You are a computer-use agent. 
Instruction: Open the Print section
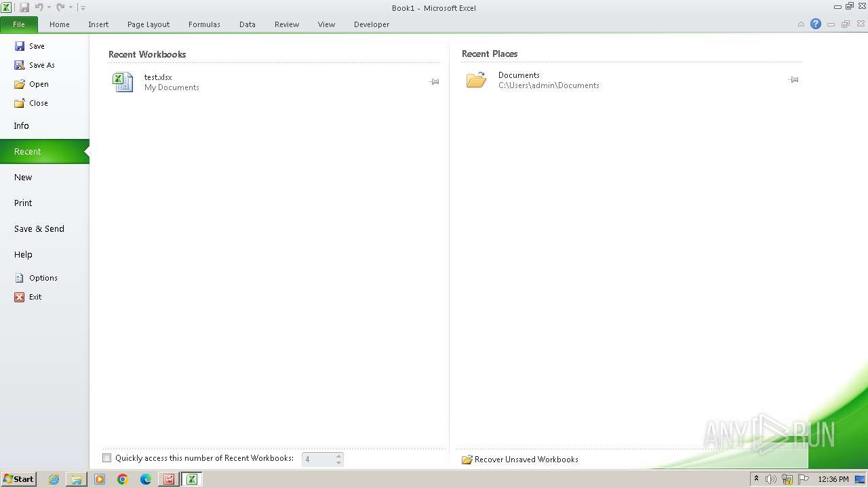pyautogui.click(x=44, y=203)
